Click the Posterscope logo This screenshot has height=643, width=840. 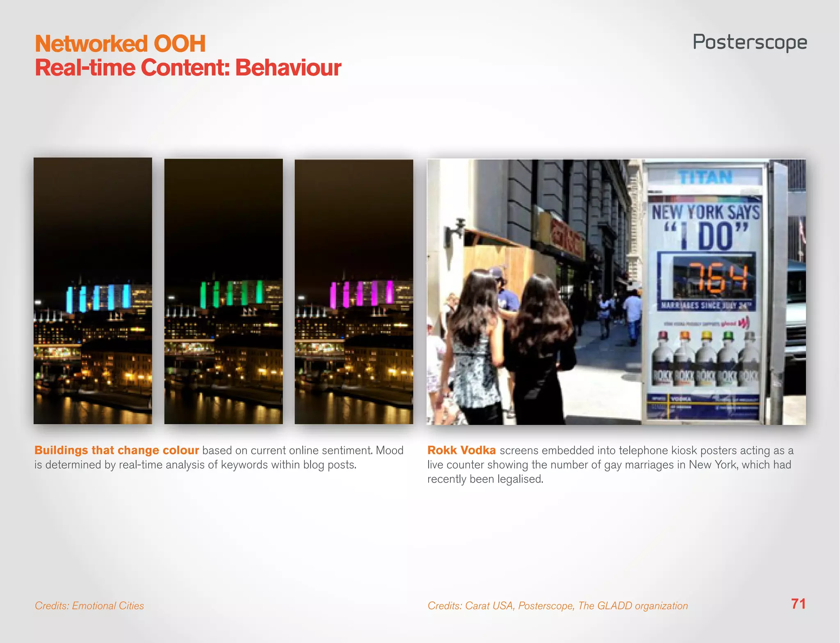pos(750,42)
